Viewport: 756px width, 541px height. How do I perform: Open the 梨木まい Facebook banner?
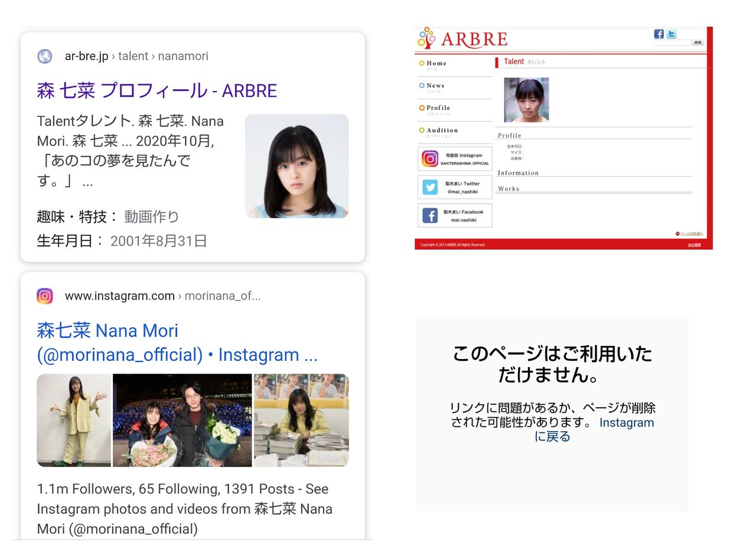tap(455, 216)
